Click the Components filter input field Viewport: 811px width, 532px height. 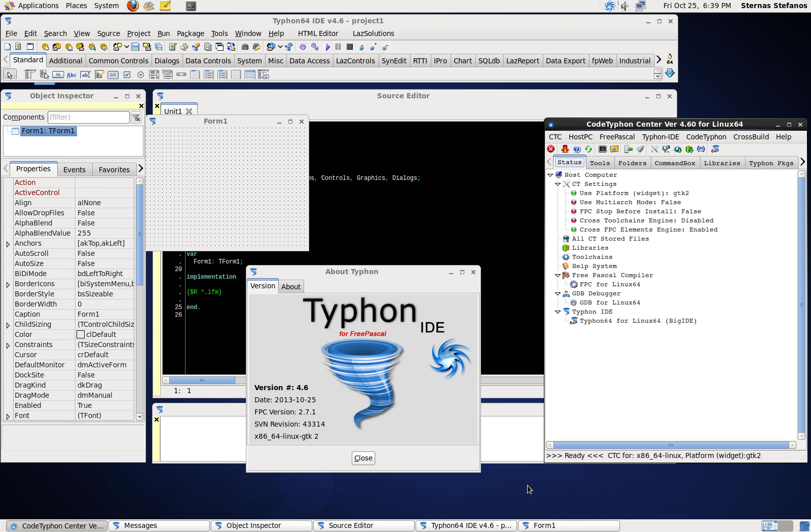[89, 117]
